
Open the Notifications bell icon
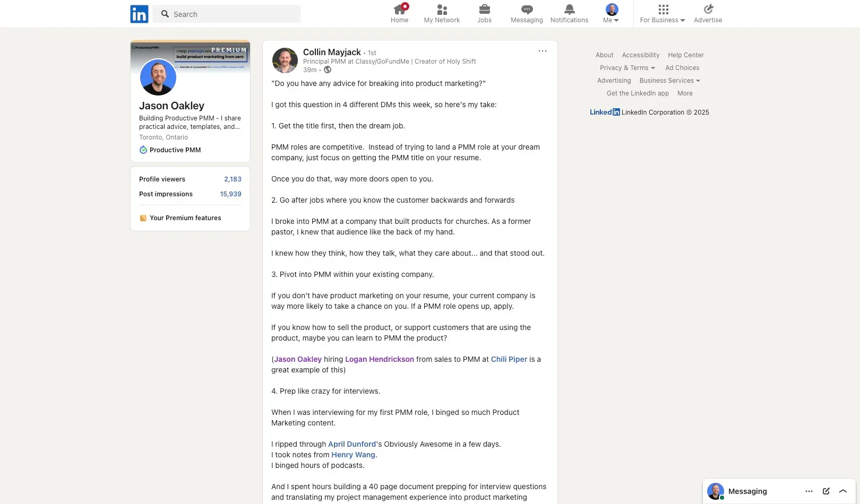coord(569,10)
